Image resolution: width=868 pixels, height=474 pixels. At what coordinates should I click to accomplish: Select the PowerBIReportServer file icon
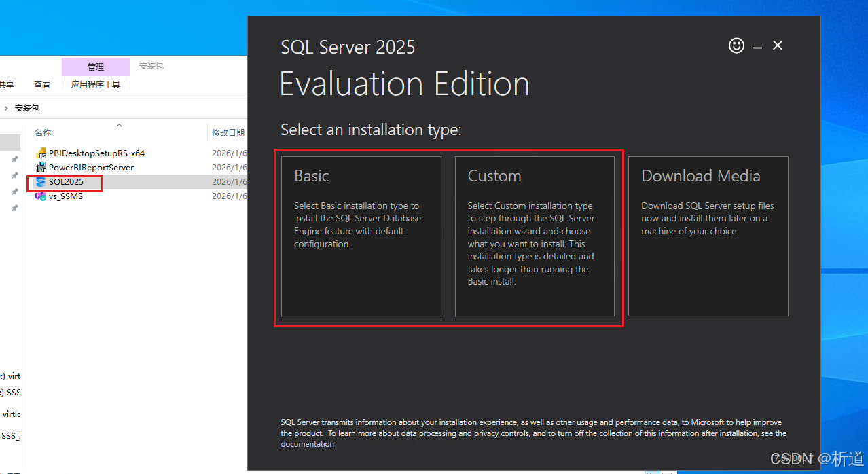[x=41, y=168]
